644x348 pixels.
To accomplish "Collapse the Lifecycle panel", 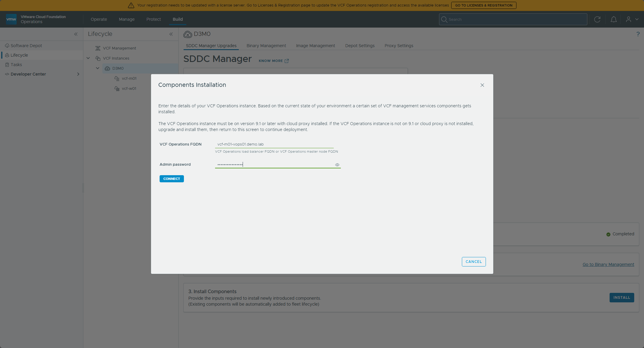I will point(171,34).
